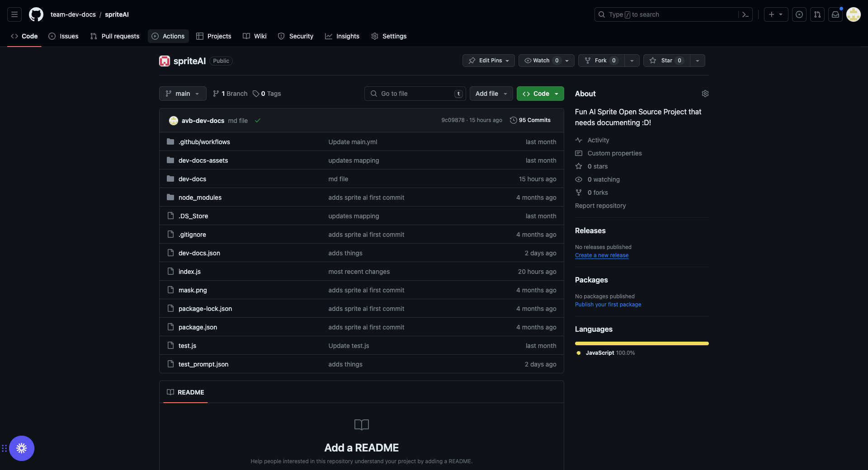
Task: Expand the Add file dropdown
Action: point(491,94)
